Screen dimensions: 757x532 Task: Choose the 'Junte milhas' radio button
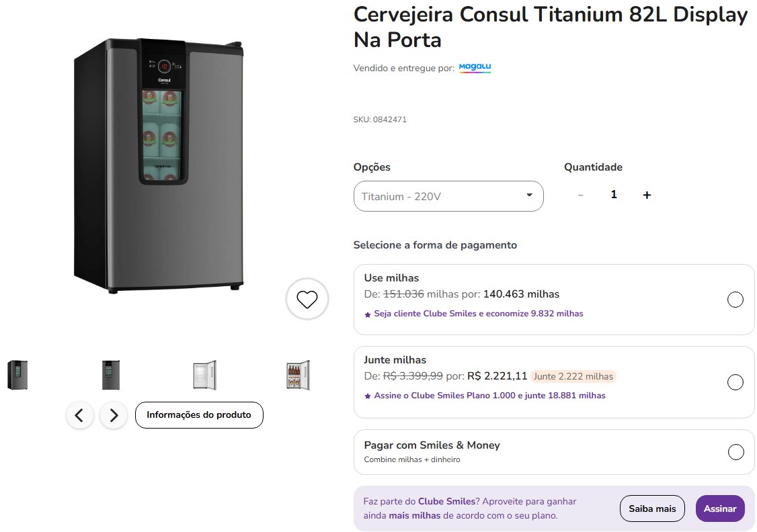click(735, 382)
